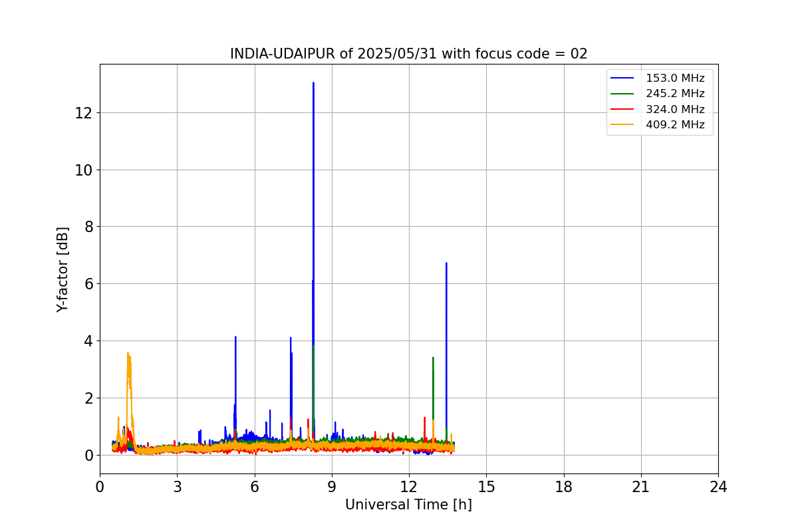Click the Universal Time [h] axis label
The image size is (798, 532).
408,505
